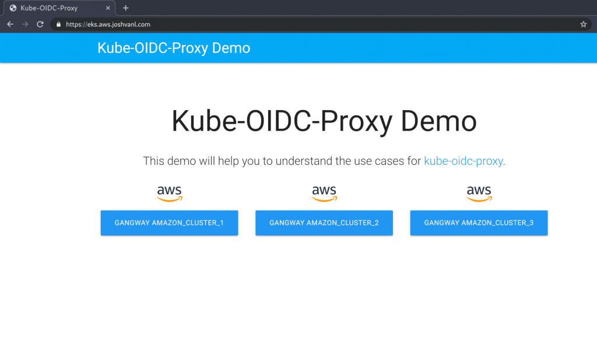Click the AWS logo above cluster 2
This screenshot has height=364, width=597.
pyautogui.click(x=324, y=193)
